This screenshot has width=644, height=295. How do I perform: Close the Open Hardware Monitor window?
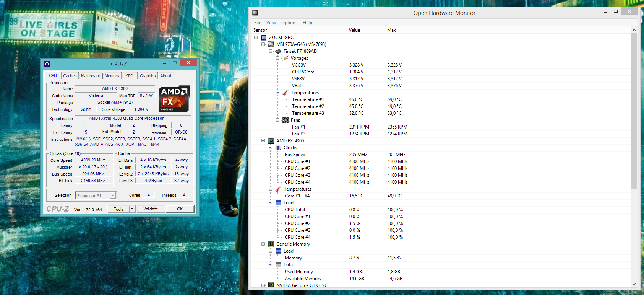point(629,11)
